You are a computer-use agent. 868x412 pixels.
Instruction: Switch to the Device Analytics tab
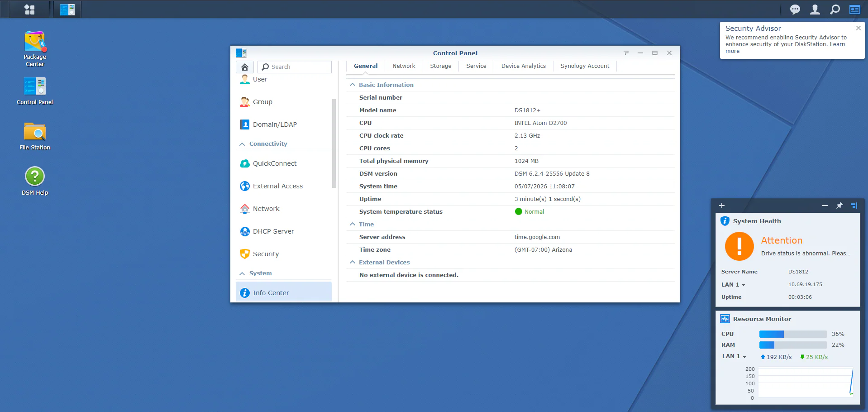tap(524, 66)
